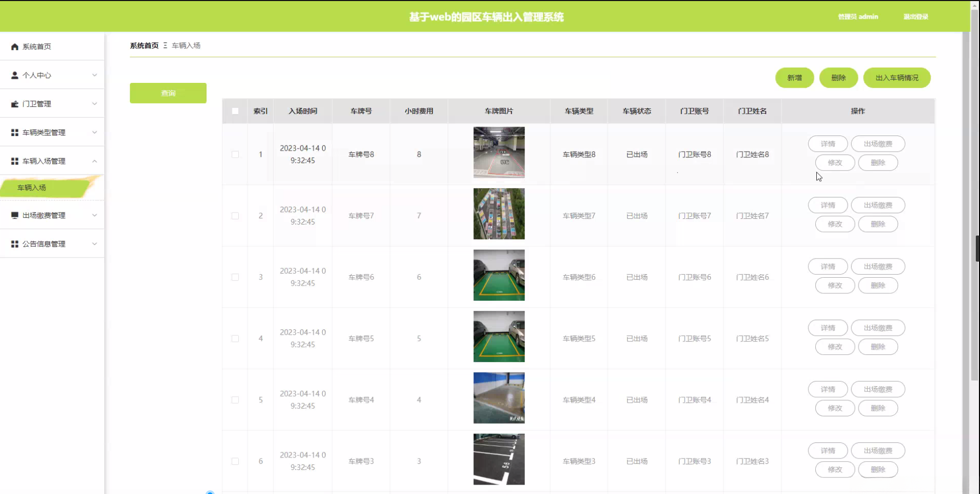Open 门卫管理 menu label
This screenshot has height=494, width=980.
pos(36,104)
